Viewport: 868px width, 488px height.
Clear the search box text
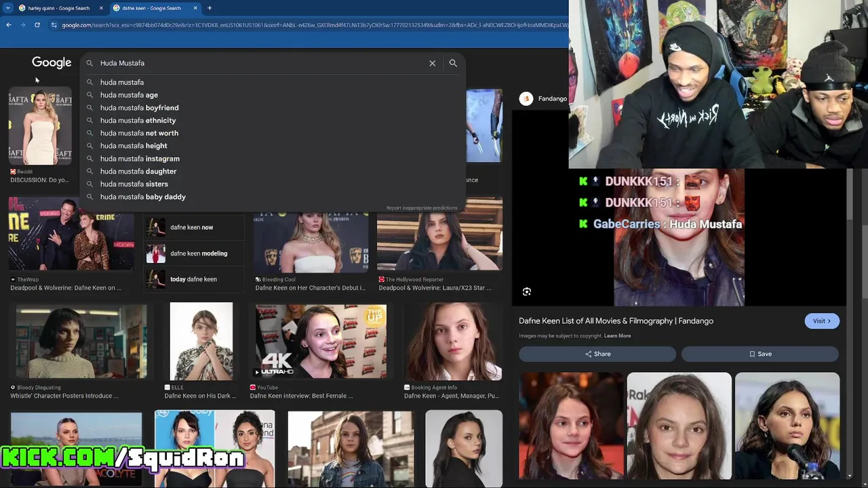432,63
